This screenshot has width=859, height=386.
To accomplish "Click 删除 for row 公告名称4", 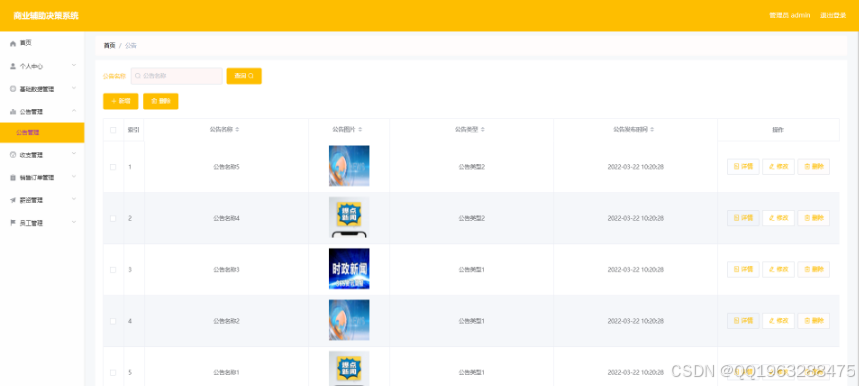I will click(x=814, y=218).
